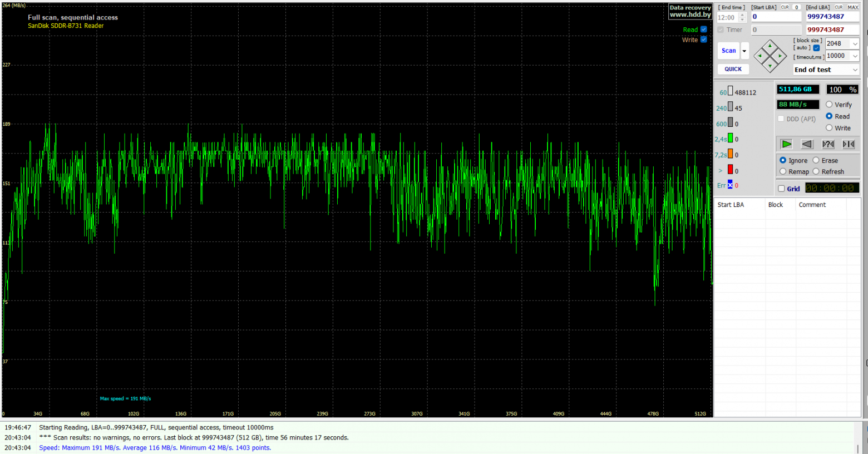Screen dimensions: 868x454
Task: Click the backward scan arrow button
Action: click(807, 144)
